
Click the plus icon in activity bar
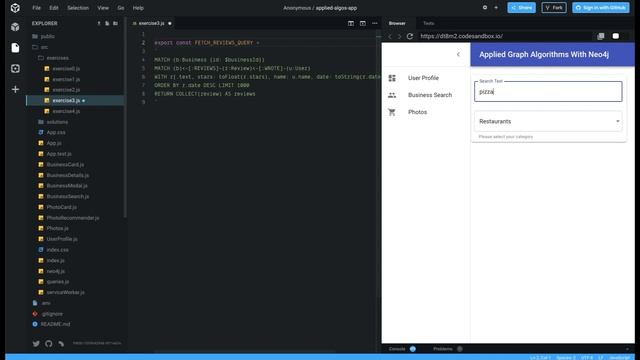pyautogui.click(x=15, y=89)
